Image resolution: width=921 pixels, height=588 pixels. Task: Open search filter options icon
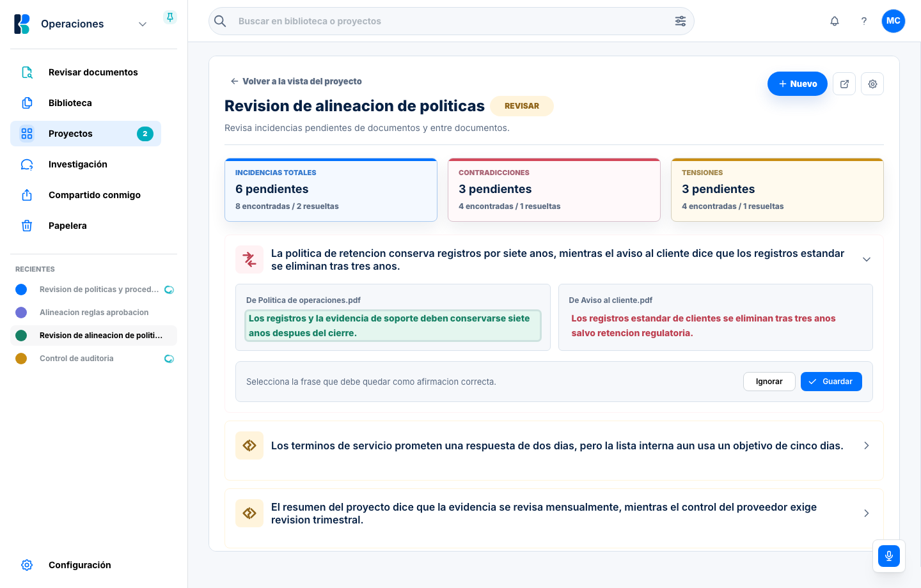coord(681,21)
